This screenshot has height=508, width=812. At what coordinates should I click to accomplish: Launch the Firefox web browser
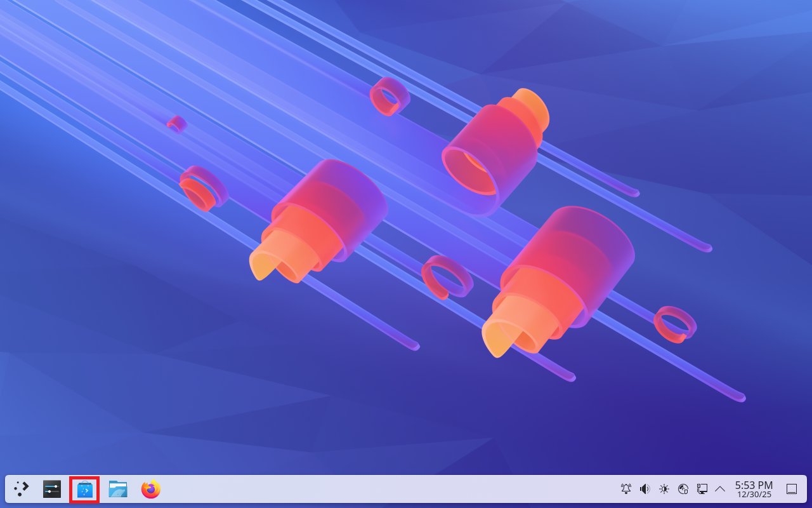pos(151,489)
